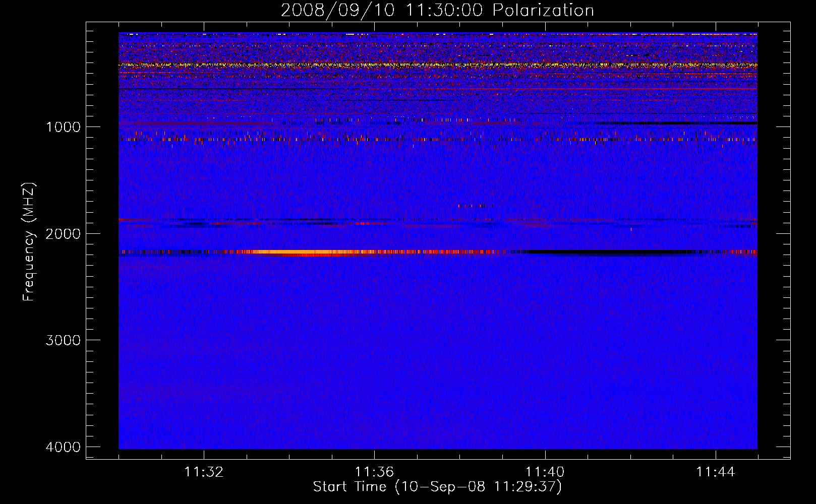Click the "Start Time" x-axis label
The height and width of the screenshot is (504, 816).
(437, 487)
